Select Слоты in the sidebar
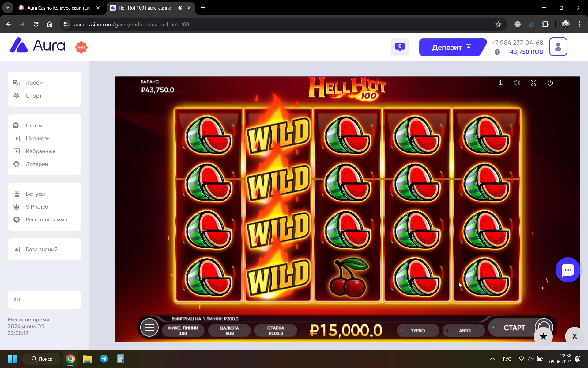This screenshot has height=368, width=588. pyautogui.click(x=34, y=125)
